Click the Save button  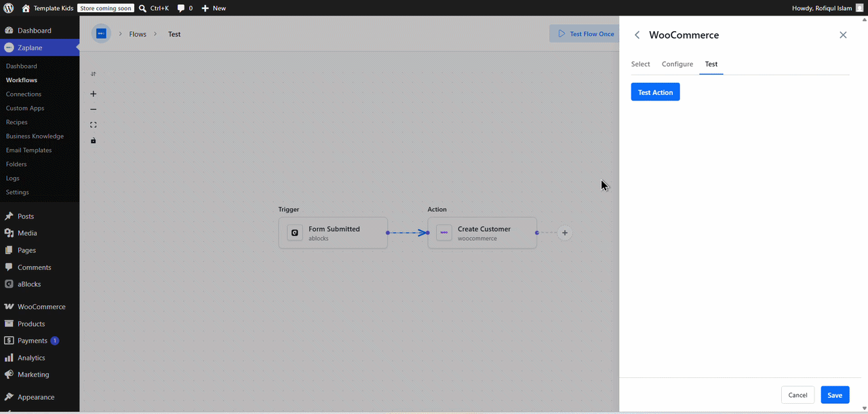click(x=835, y=395)
